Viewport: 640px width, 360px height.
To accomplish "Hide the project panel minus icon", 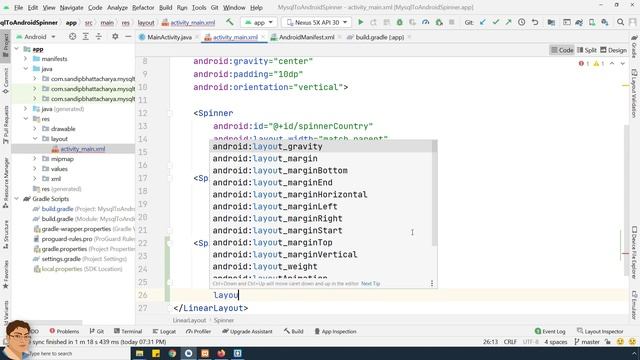I will 128,37.
